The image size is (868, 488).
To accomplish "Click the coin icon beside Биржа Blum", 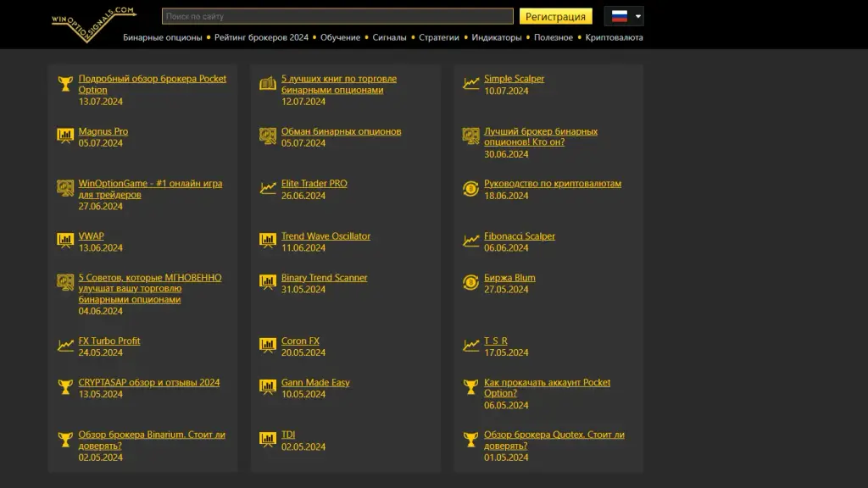I will coord(471,283).
